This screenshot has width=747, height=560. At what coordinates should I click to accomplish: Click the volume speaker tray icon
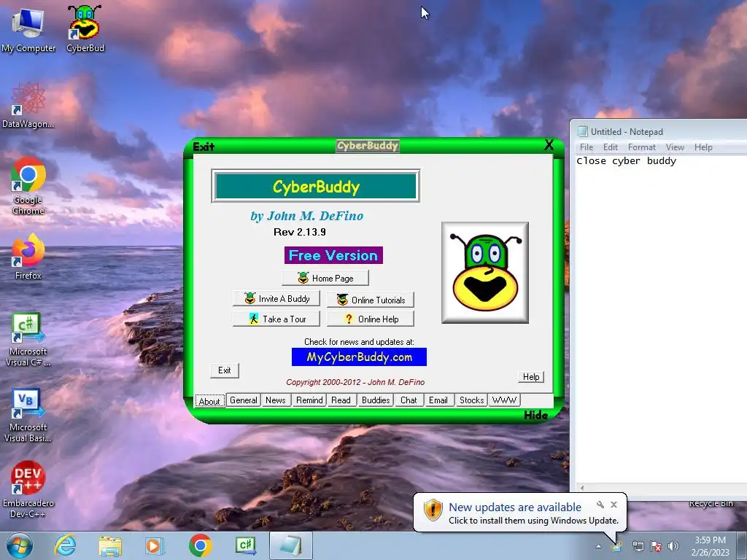[673, 546]
